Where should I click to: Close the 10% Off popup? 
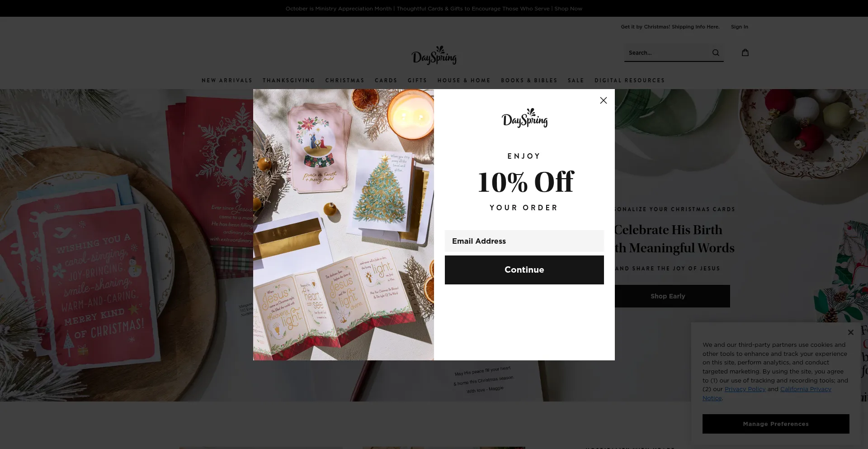click(603, 100)
